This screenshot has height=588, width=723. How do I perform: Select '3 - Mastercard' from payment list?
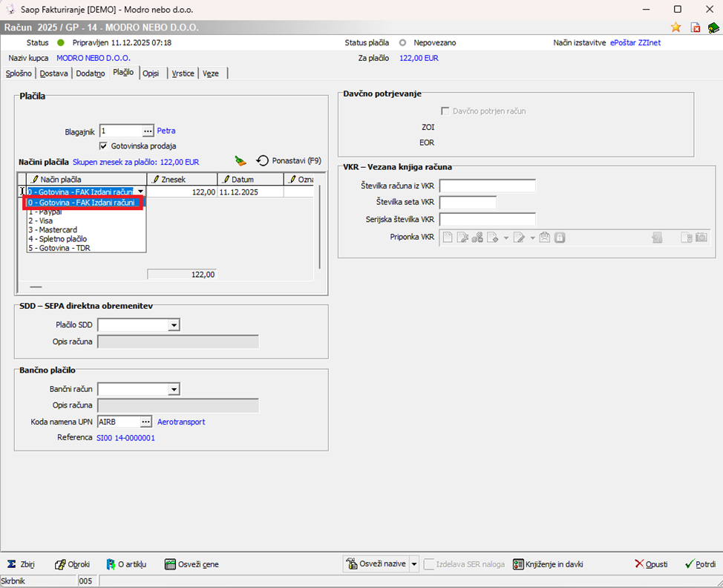tap(86, 229)
